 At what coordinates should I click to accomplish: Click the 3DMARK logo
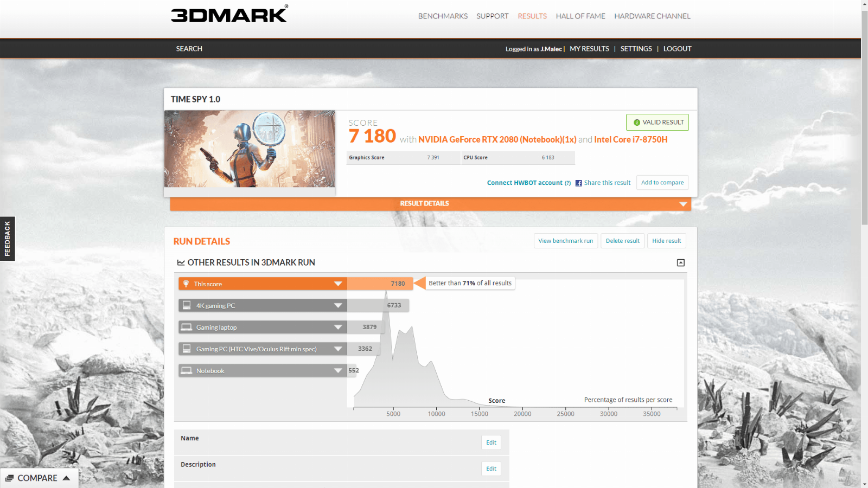pos(229,14)
